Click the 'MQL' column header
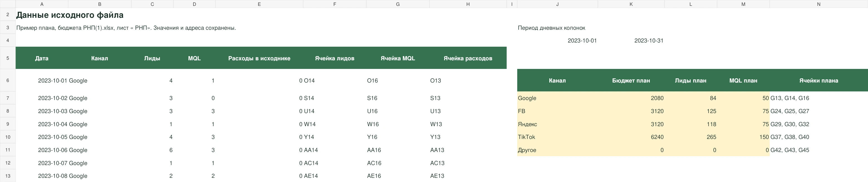This screenshot has width=868, height=182. [x=194, y=58]
